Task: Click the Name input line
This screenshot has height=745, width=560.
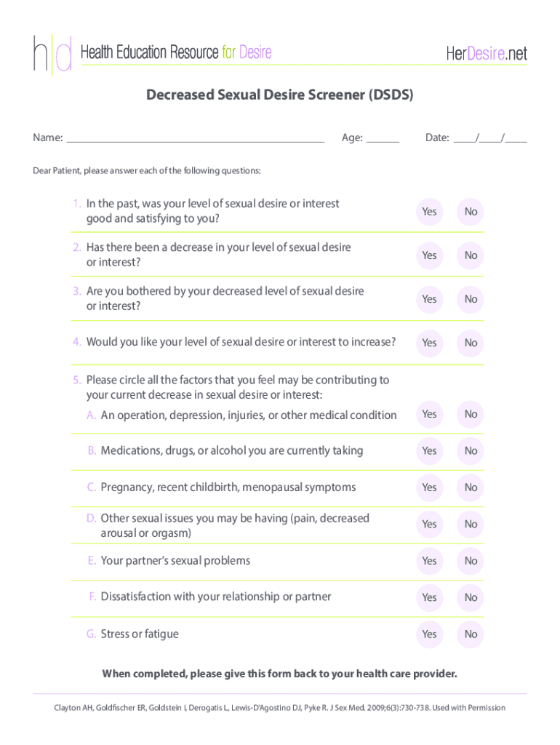Action: click(195, 138)
